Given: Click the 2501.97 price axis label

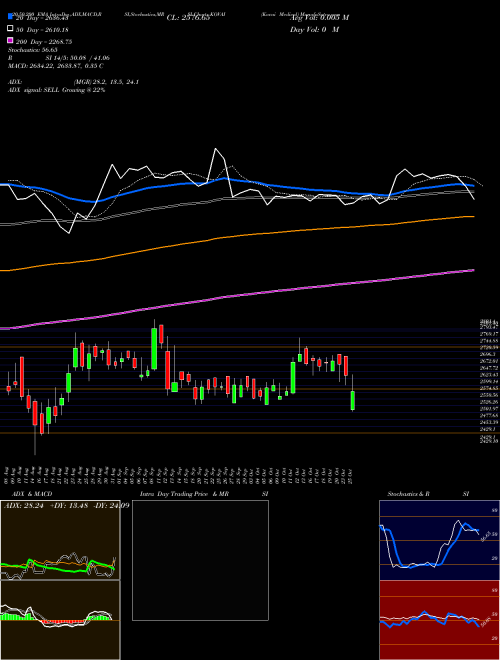Looking at the screenshot, I should coord(489,409).
